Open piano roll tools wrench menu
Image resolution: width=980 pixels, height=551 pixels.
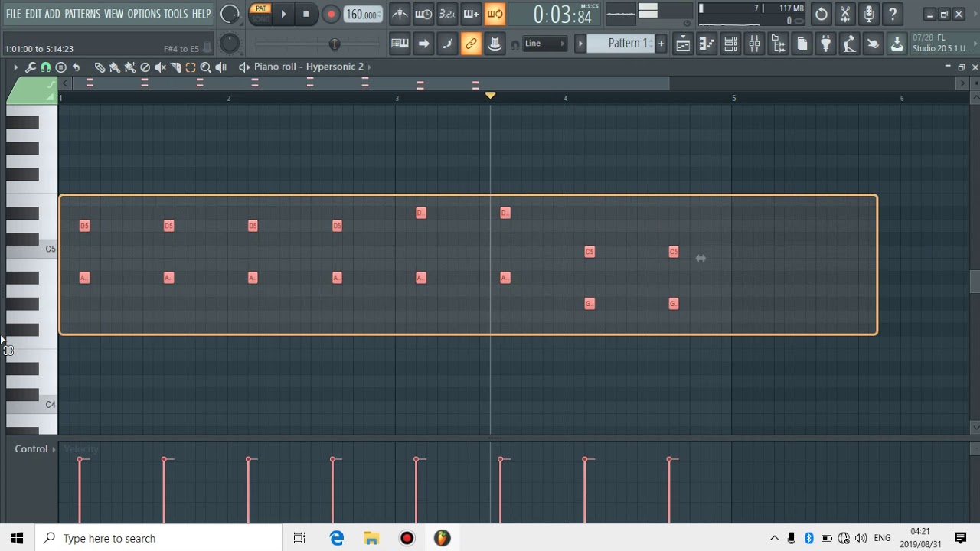[x=31, y=67]
